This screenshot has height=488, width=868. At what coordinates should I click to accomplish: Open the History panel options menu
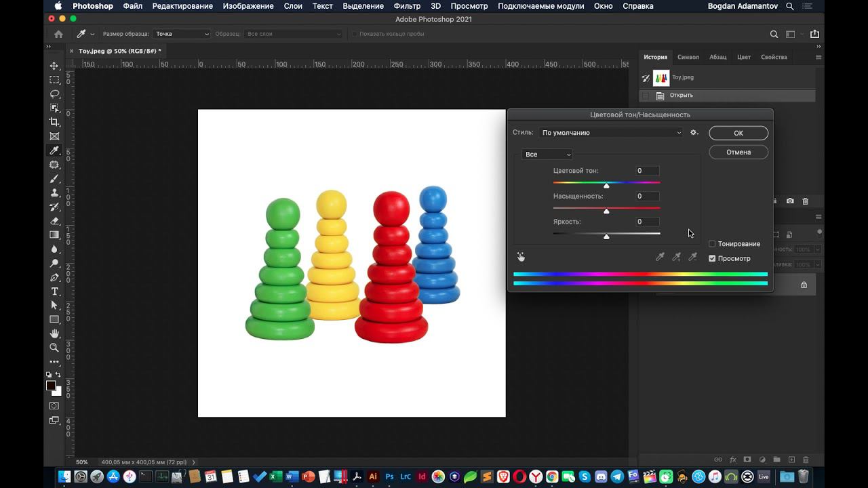point(818,57)
